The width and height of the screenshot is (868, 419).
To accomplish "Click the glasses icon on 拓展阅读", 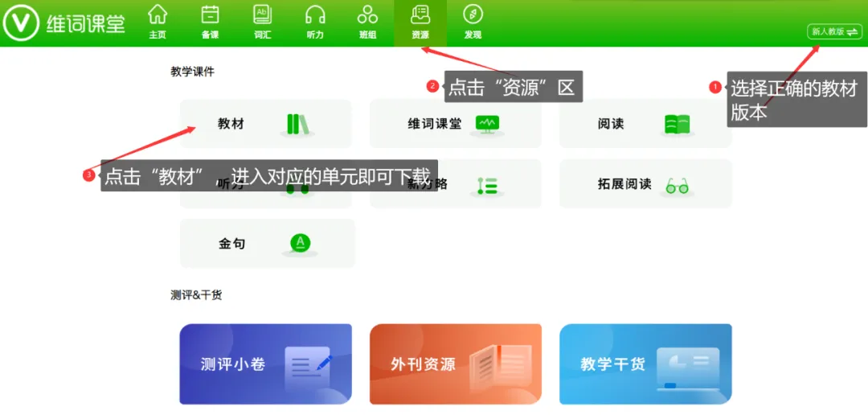I will tap(677, 187).
